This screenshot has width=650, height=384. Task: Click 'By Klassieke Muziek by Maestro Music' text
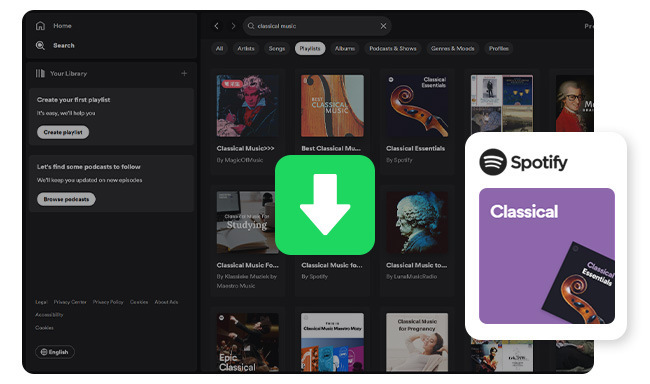[x=247, y=281]
